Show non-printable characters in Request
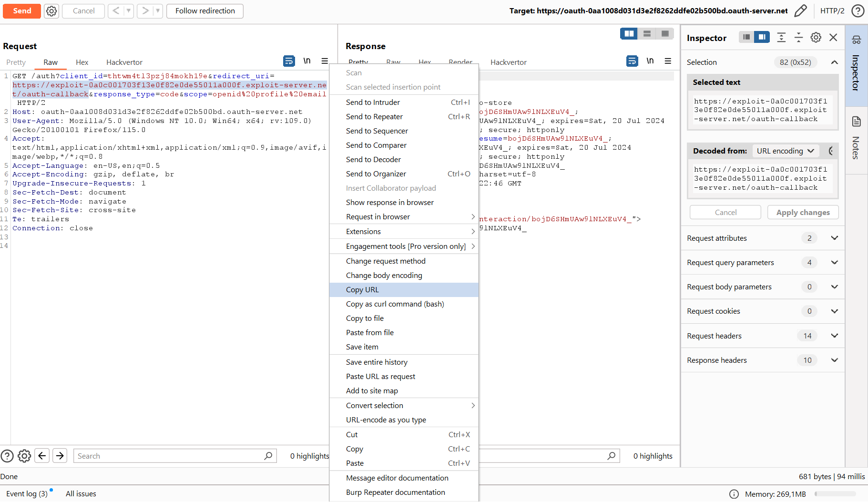The width and height of the screenshot is (868, 502). [307, 61]
